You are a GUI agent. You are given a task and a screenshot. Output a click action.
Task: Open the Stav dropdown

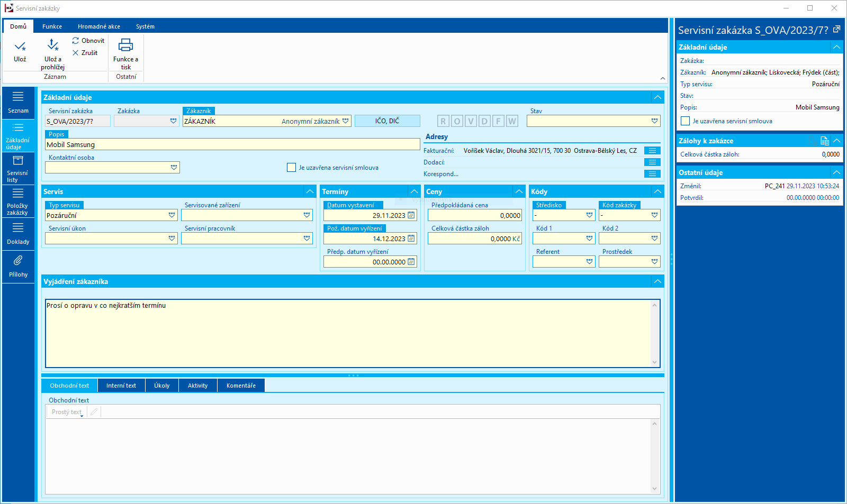point(654,121)
